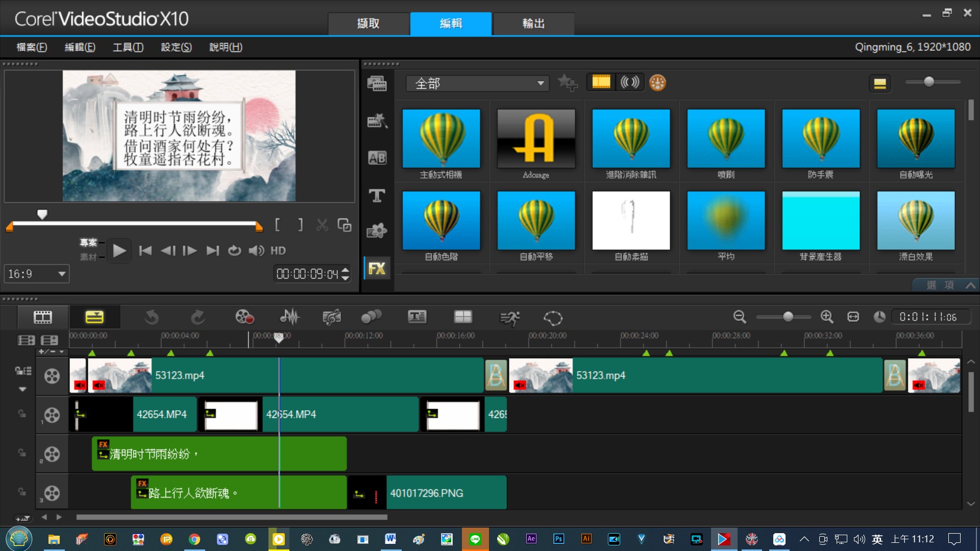Viewport: 980px width, 551px height.
Task: Open the 檔案(F) menu
Action: [32, 47]
